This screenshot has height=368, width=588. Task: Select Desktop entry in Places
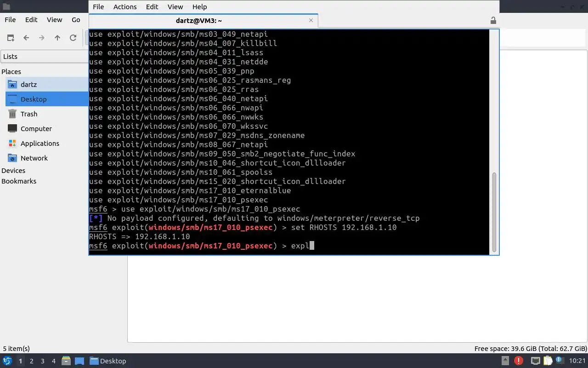(47, 99)
